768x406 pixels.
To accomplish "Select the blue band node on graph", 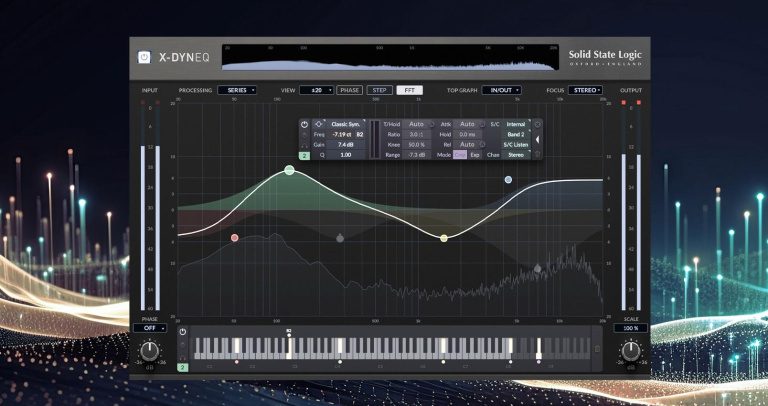I will tap(508, 180).
